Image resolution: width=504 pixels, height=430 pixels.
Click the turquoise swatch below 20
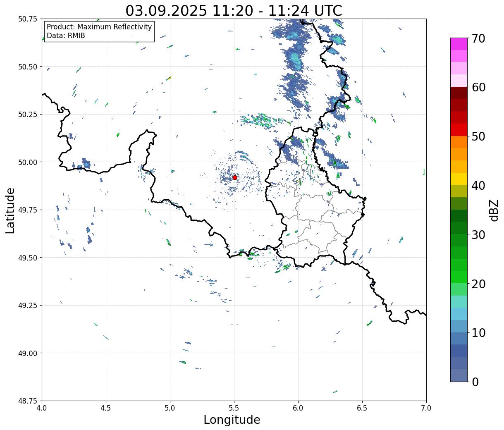(x=459, y=302)
